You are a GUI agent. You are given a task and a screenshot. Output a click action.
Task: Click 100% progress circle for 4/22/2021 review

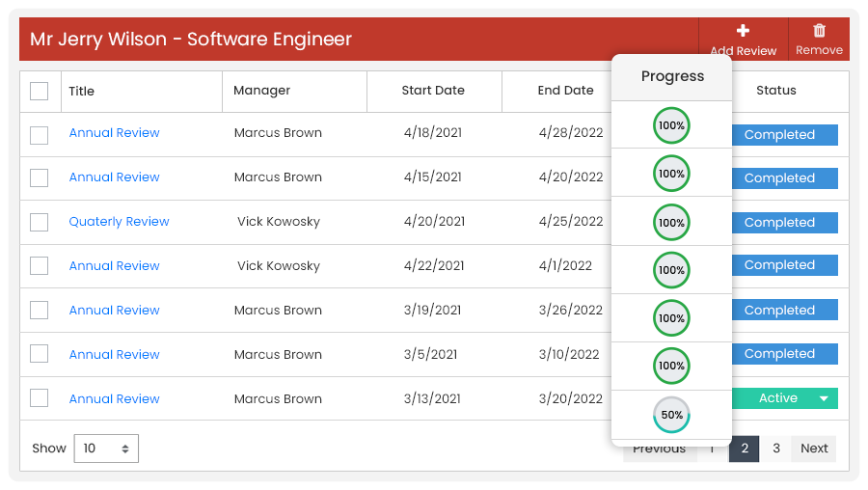671,270
